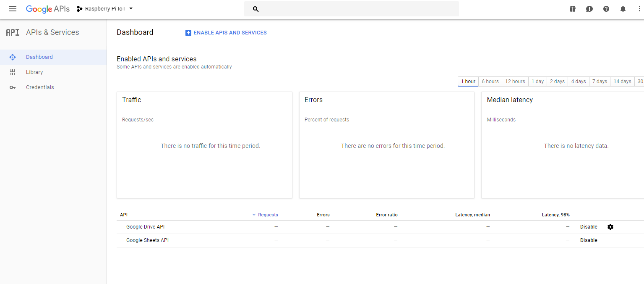Viewport: 644px width, 284px height.
Task: Click the Latency, 98% column header
Action: (555, 215)
